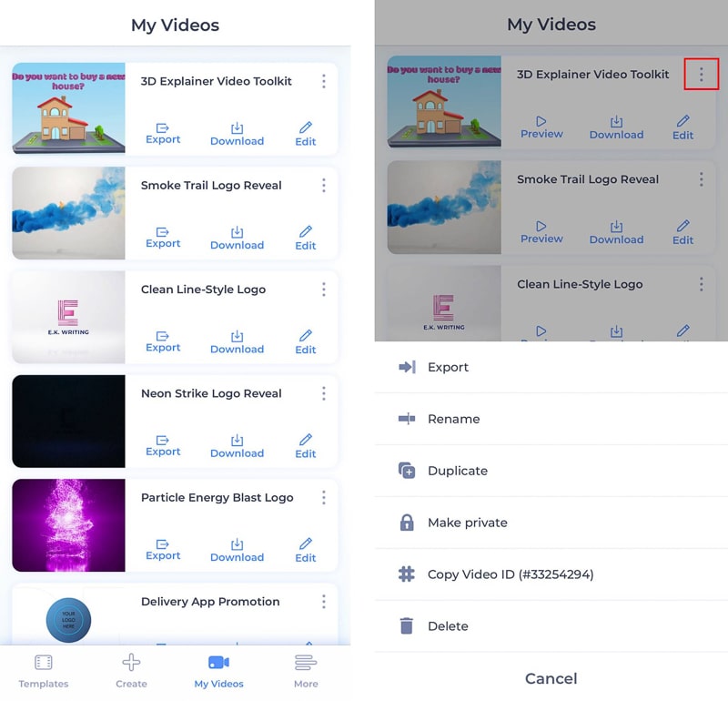This screenshot has width=728, height=701.
Task: Select Make private in the action sheet
Action: 467,523
